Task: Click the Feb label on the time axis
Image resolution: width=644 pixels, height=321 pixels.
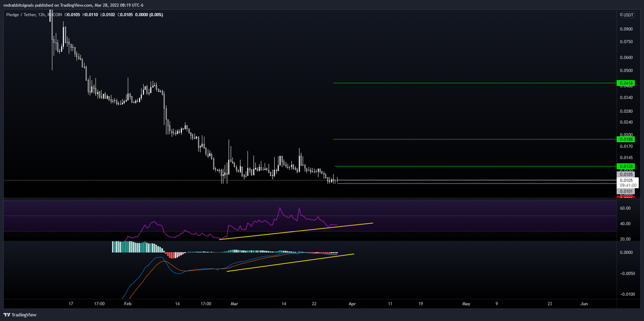Action: click(127, 303)
